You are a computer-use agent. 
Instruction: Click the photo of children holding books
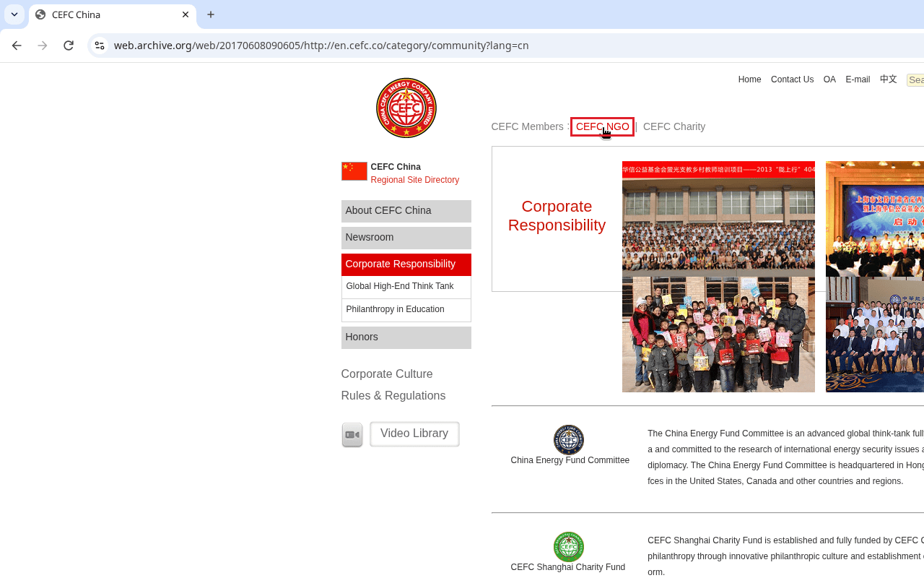[x=718, y=335]
